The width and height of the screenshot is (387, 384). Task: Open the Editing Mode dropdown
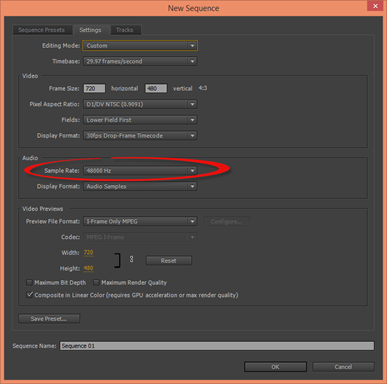coord(140,46)
